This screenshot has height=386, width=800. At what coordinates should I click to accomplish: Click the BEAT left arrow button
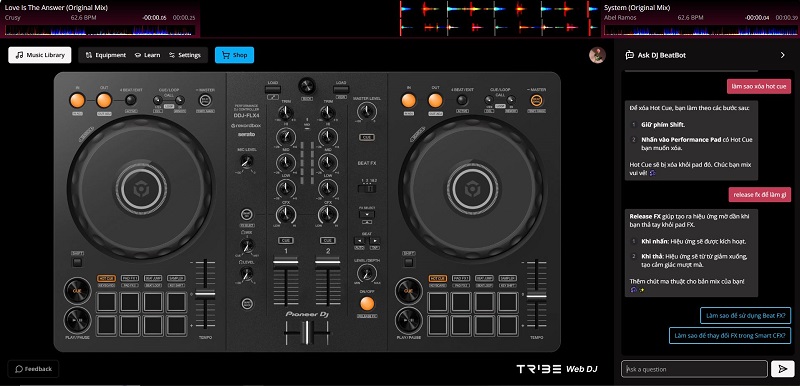click(x=359, y=240)
